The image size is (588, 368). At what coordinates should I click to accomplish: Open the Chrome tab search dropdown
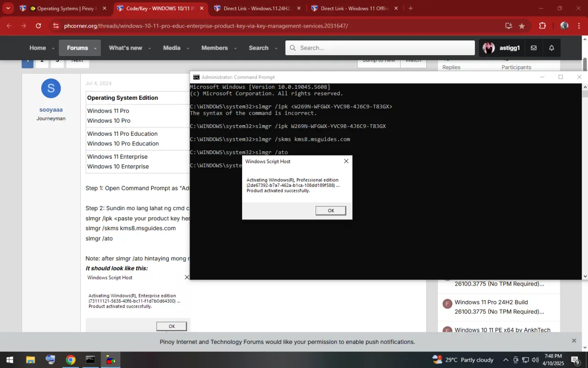(x=8, y=8)
